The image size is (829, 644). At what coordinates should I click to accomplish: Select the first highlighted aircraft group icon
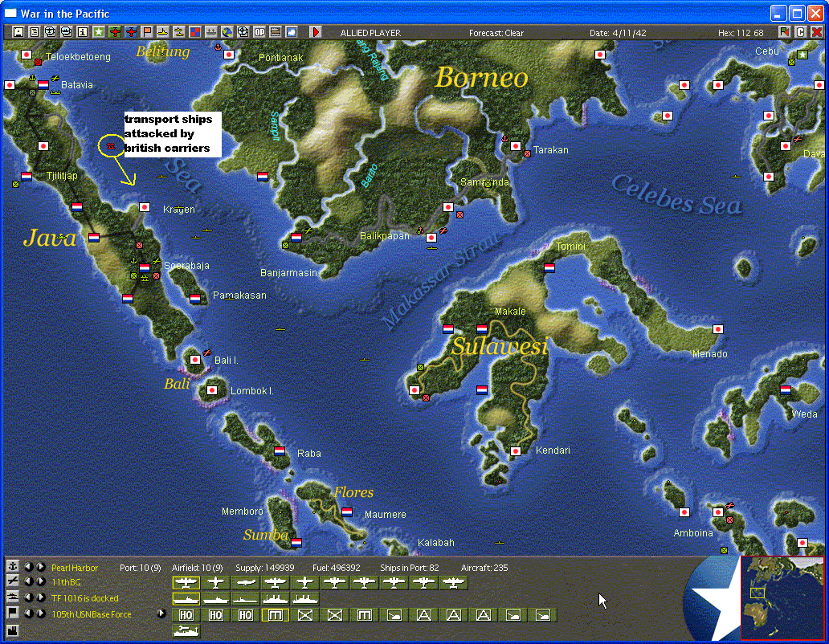pos(186,583)
